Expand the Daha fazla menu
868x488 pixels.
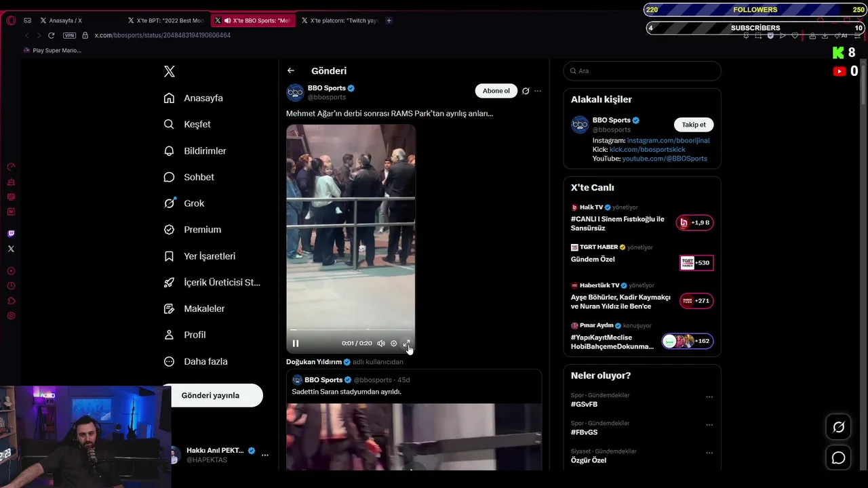pyautogui.click(x=196, y=361)
